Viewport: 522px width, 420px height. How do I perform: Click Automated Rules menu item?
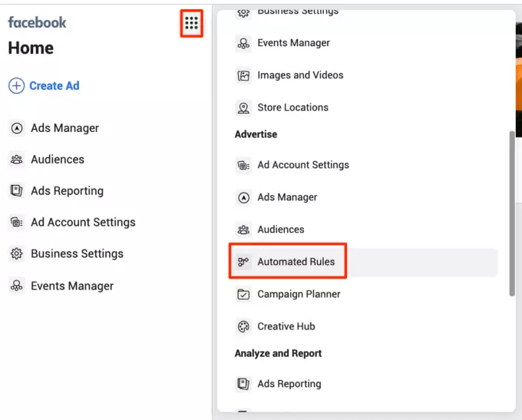tap(296, 262)
